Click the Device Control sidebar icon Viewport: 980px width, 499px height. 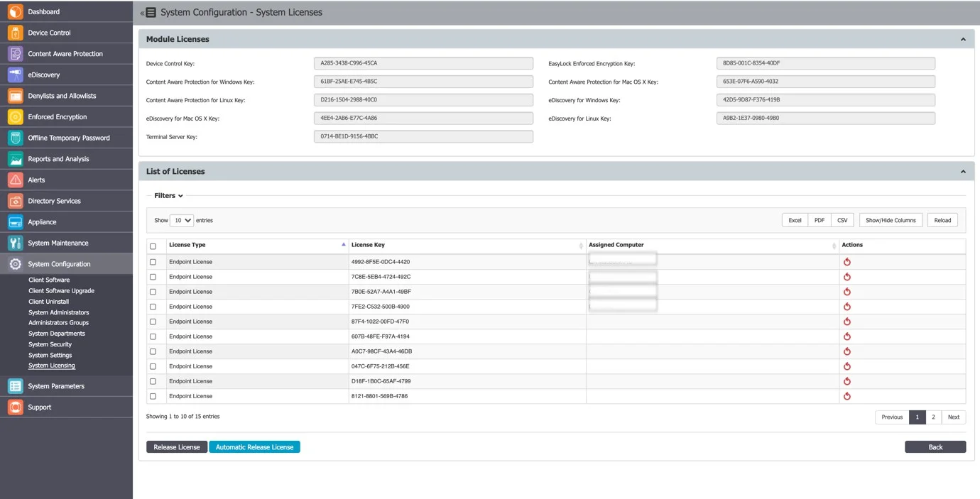tap(15, 33)
